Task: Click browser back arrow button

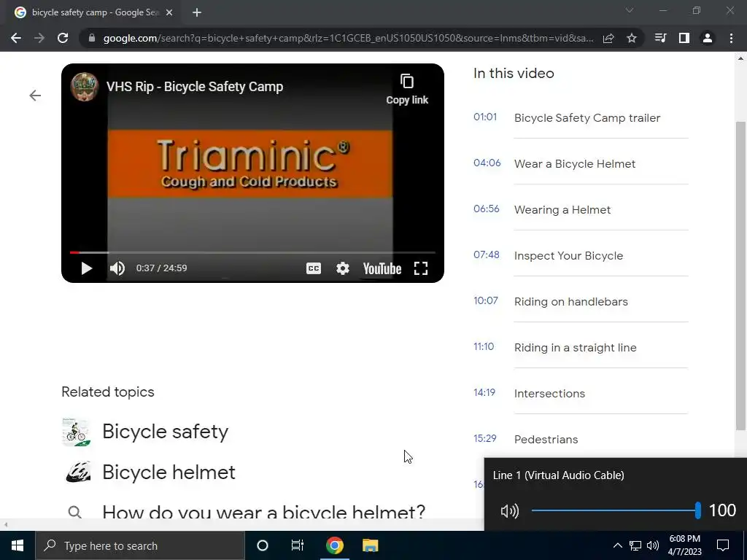Action: pos(16,38)
